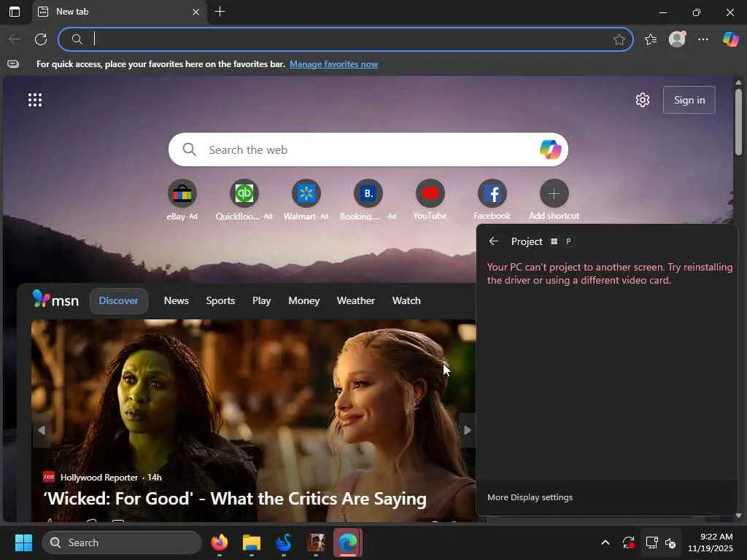747x560 pixels.
Task: Open Copilot icon in search box
Action: coord(550,149)
